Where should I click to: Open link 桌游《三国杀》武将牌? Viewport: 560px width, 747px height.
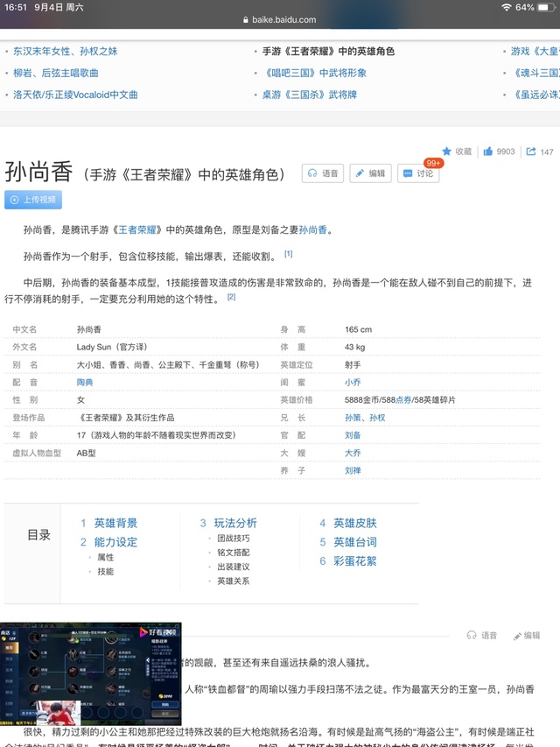310,95
